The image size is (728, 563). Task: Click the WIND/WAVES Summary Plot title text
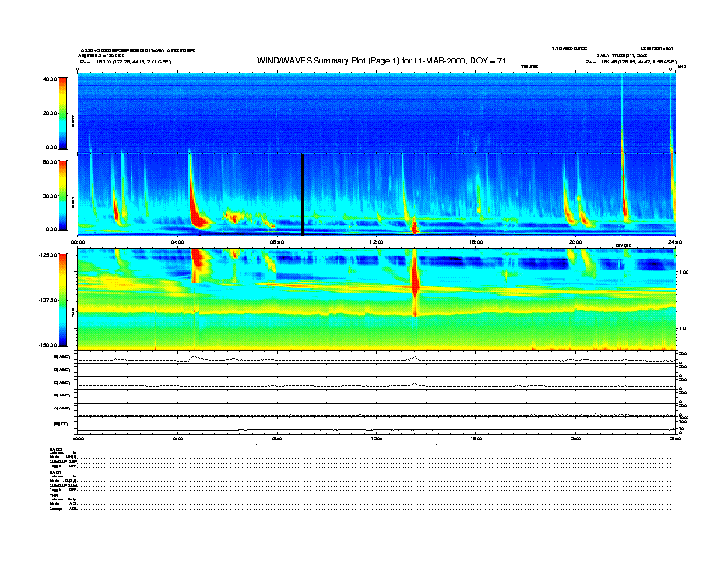click(x=381, y=61)
